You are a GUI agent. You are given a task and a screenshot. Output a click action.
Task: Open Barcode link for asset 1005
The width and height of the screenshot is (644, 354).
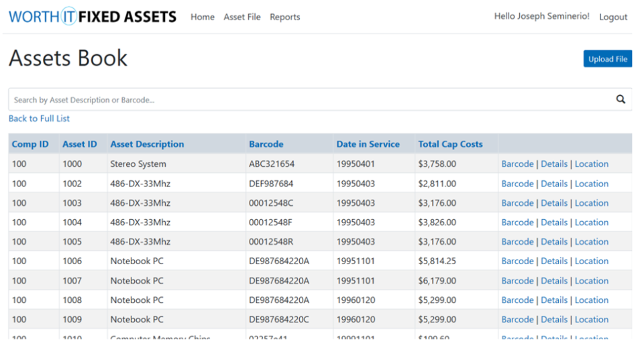click(x=517, y=241)
